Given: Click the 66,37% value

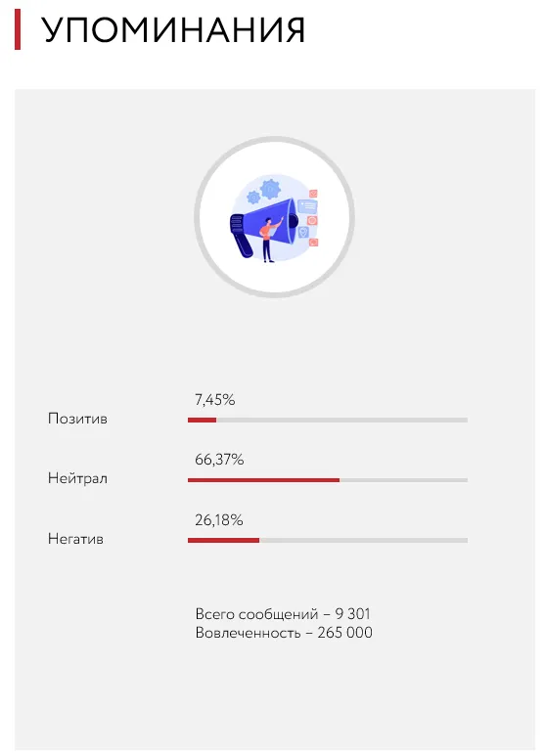Looking at the screenshot, I should pos(219,460).
